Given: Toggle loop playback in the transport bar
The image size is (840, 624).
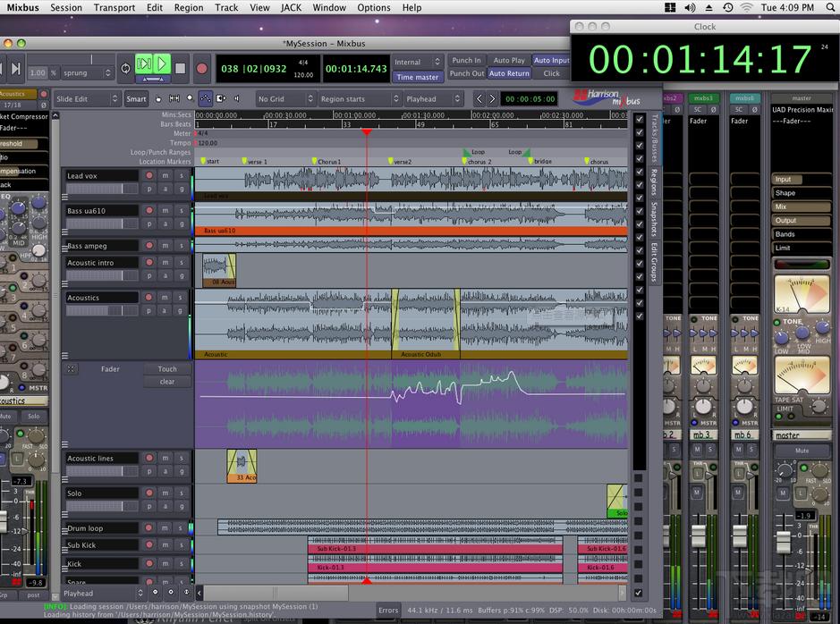Looking at the screenshot, I should (125, 69).
